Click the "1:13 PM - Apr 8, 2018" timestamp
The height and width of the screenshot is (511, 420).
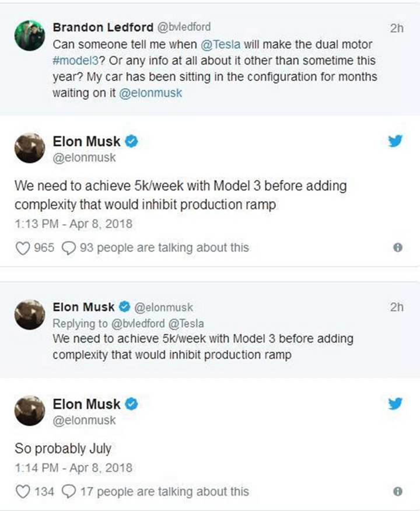tap(73, 223)
